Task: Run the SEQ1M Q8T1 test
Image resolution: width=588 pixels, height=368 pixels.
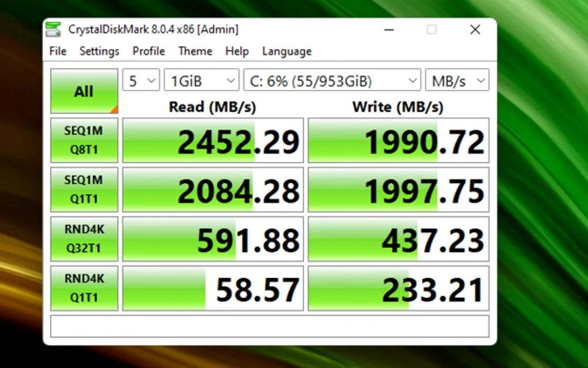Action: [x=84, y=140]
